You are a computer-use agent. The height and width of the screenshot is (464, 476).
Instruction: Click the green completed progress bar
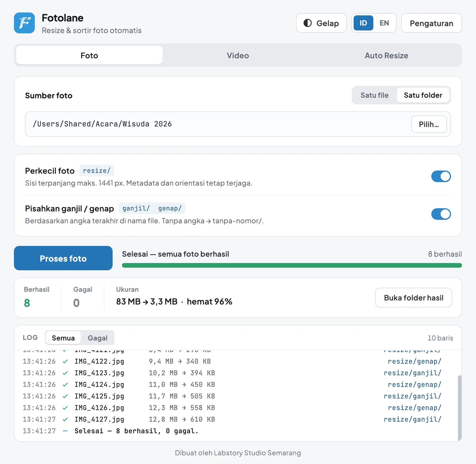(x=292, y=265)
